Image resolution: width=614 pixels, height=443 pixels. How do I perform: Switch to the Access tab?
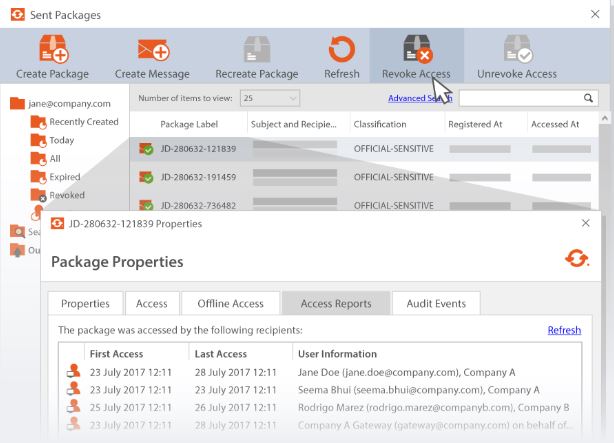(152, 304)
